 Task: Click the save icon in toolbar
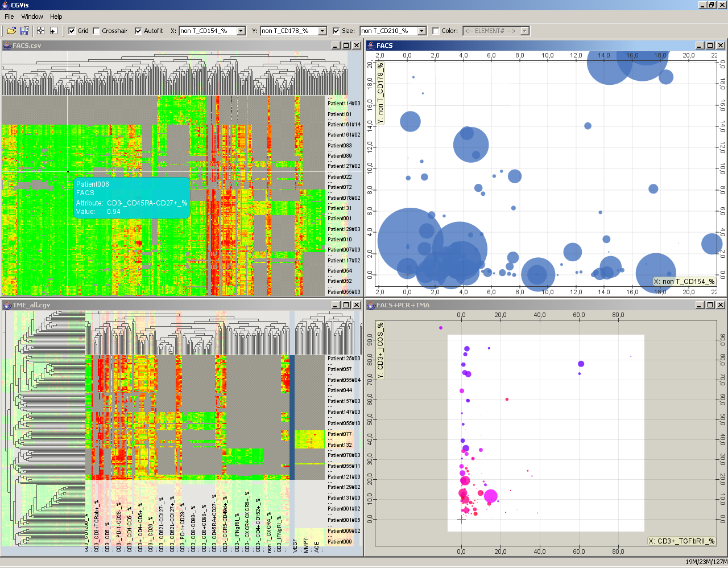click(24, 31)
